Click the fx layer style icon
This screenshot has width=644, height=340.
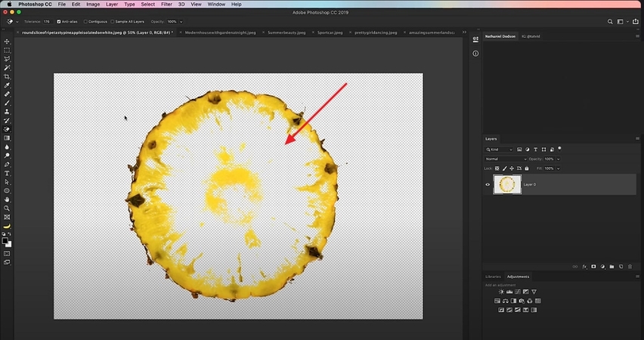point(584,267)
